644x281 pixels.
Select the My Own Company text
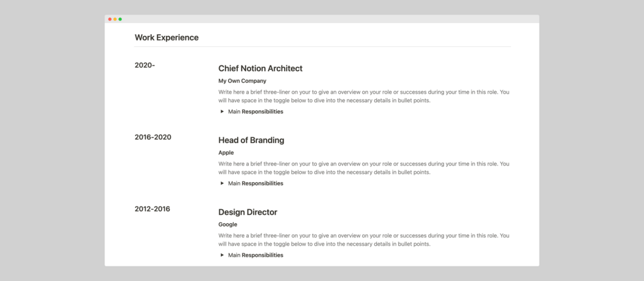click(x=242, y=81)
